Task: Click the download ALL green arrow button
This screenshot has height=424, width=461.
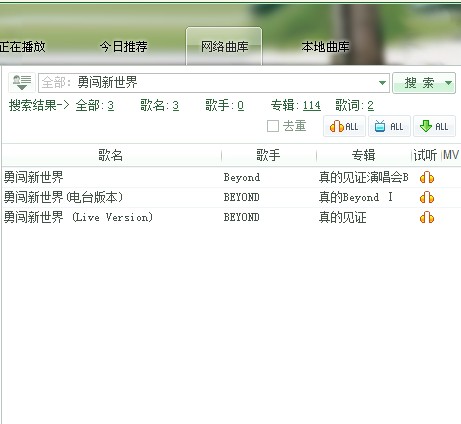Action: point(434,126)
